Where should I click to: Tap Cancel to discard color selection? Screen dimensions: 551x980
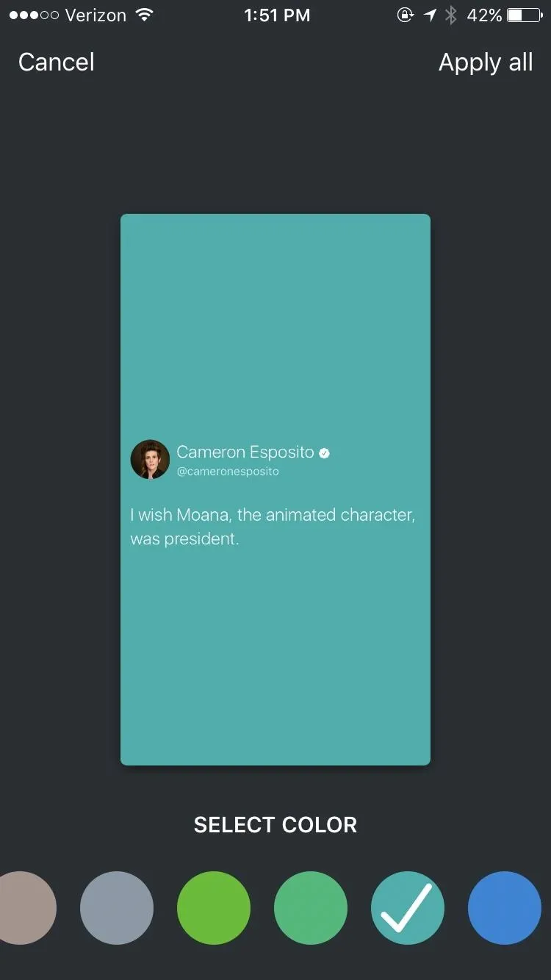tap(57, 62)
